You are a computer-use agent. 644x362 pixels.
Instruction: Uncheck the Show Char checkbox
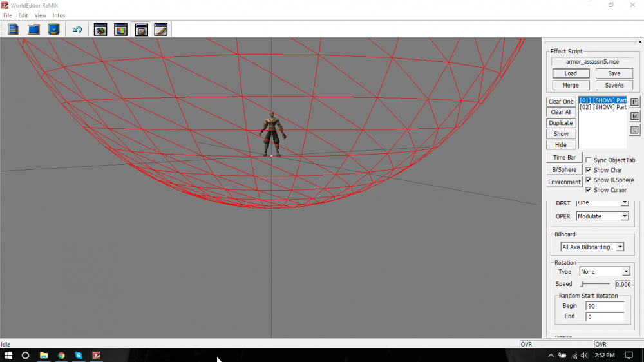pos(589,170)
